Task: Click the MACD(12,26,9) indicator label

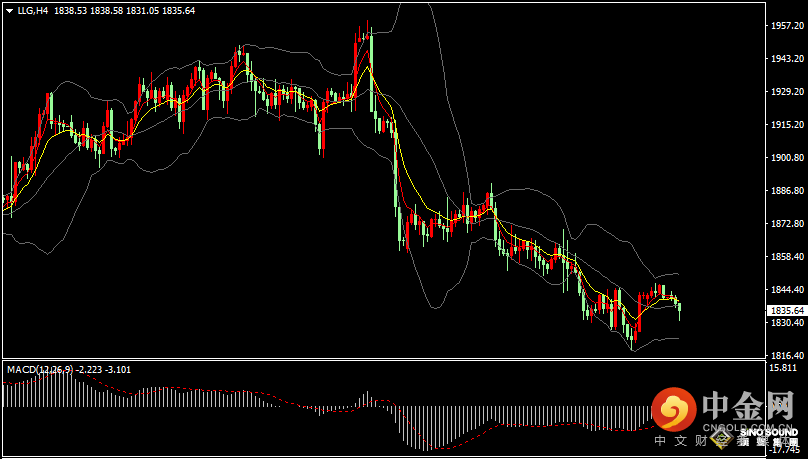Action: click(x=40, y=369)
